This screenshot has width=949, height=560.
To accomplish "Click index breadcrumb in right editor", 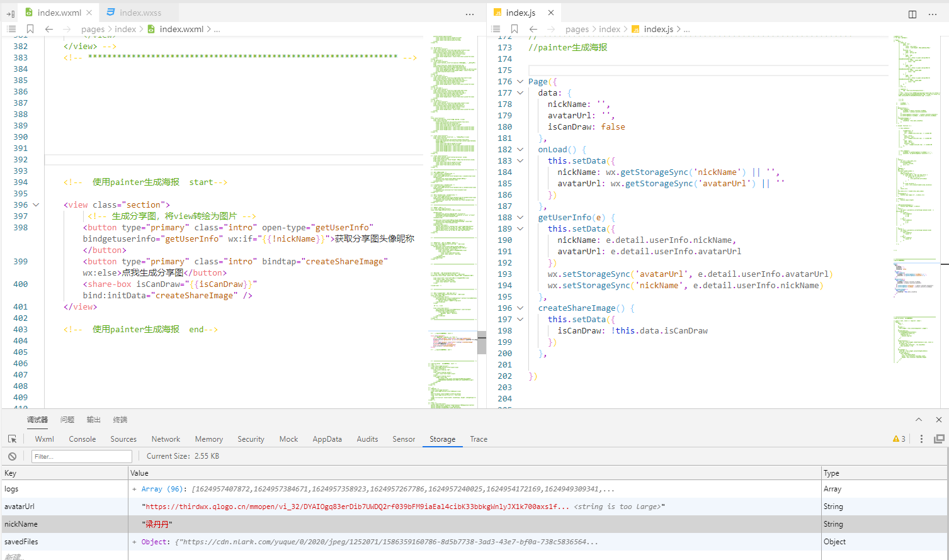I will tap(609, 29).
